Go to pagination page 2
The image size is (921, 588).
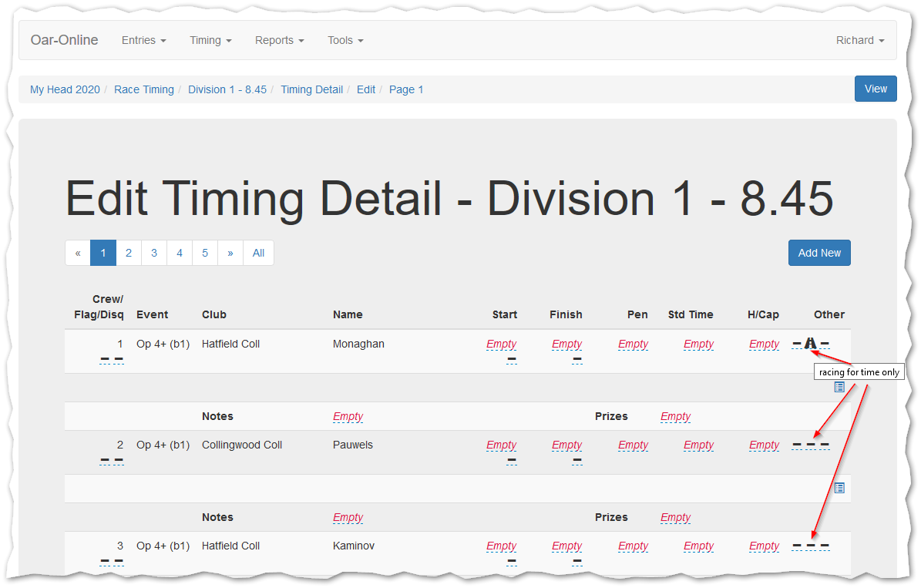(129, 253)
